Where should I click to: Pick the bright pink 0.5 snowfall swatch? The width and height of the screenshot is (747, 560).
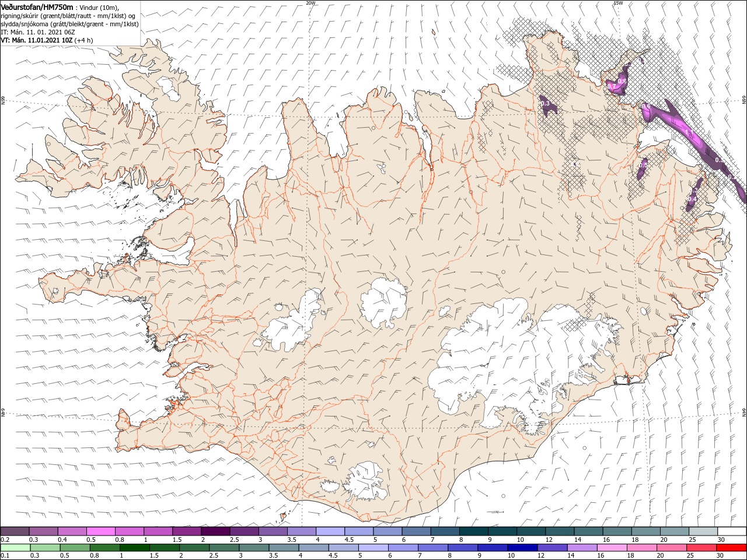100,531
